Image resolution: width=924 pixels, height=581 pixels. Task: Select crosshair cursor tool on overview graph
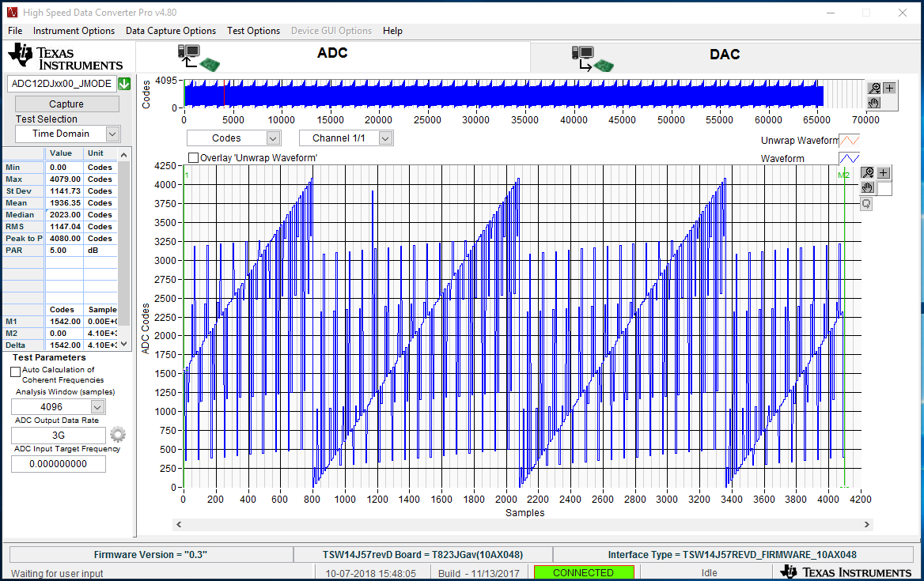[x=889, y=88]
